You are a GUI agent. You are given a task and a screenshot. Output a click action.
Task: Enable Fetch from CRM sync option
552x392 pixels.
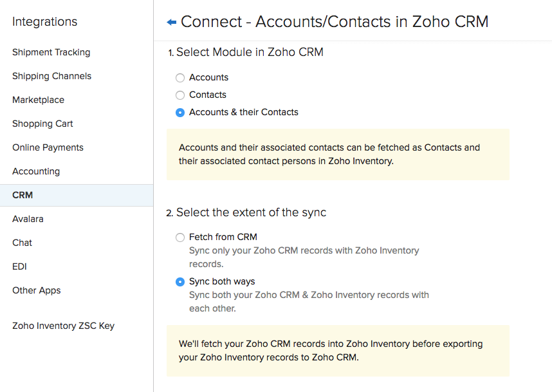pyautogui.click(x=180, y=238)
